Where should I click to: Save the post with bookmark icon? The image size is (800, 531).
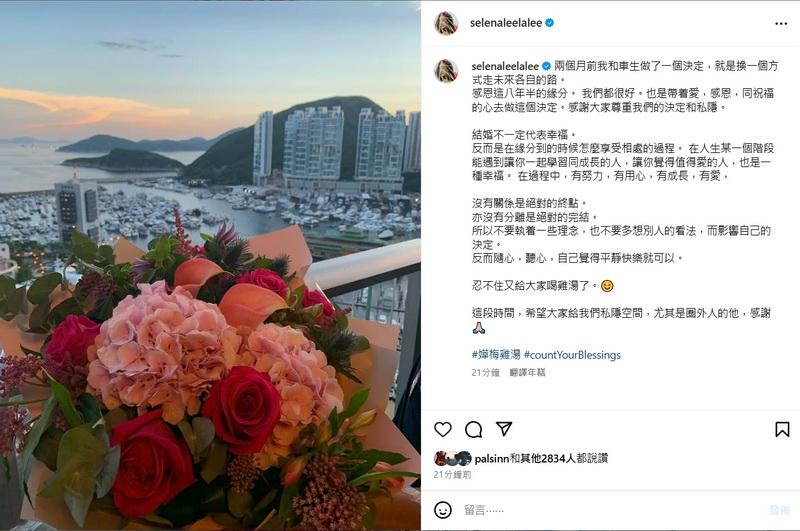tap(782, 429)
